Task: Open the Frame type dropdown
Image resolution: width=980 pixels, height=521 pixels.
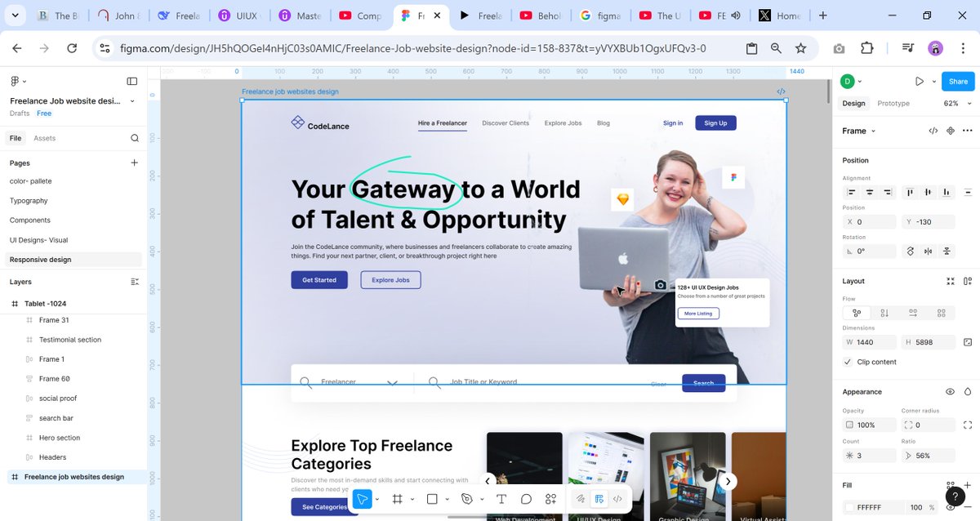Action: tap(859, 131)
